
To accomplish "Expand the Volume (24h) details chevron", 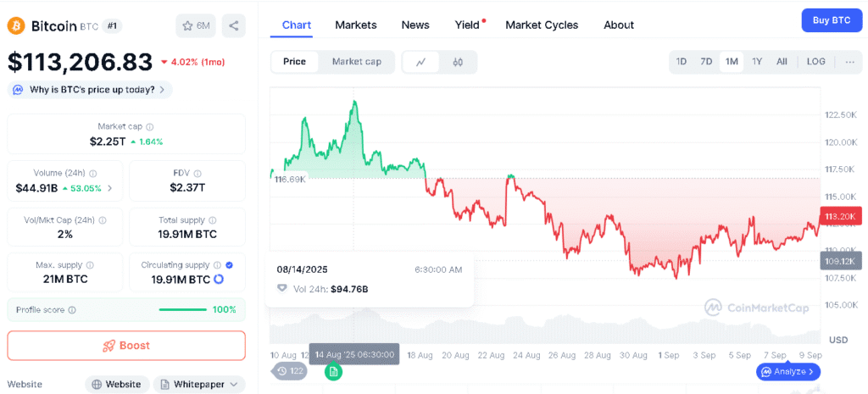I will point(109,188).
